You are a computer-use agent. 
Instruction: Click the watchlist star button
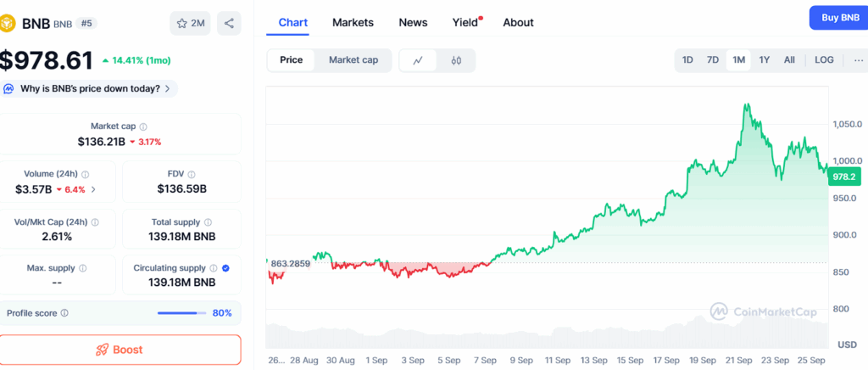click(x=191, y=24)
